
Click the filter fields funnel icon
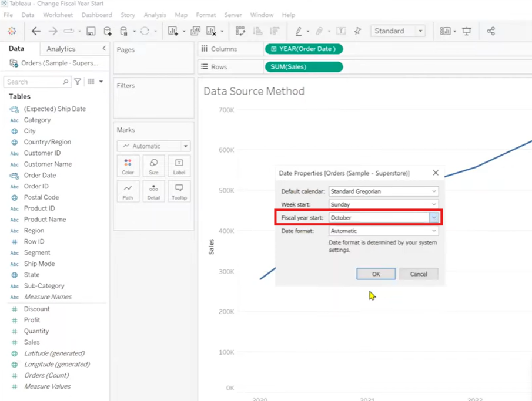coord(78,82)
